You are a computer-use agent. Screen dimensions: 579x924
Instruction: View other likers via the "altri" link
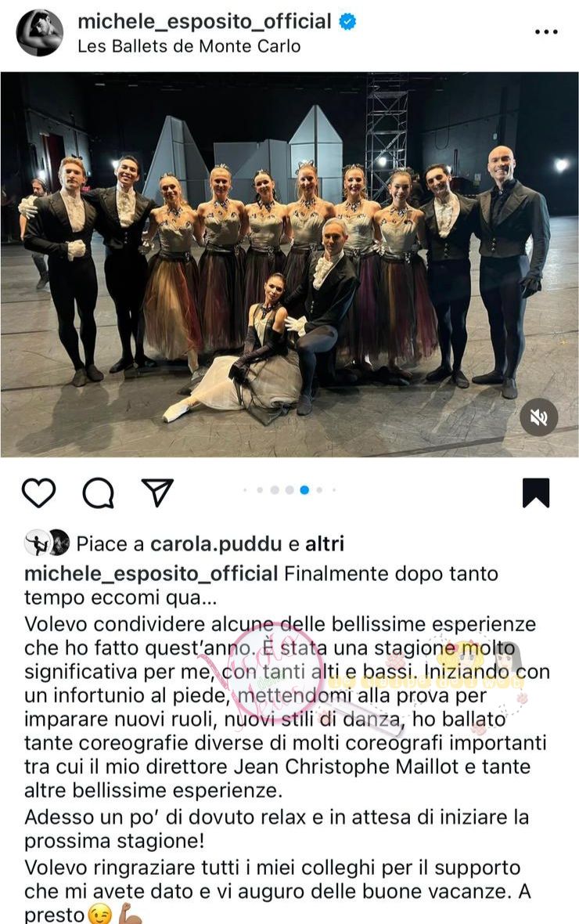click(325, 543)
